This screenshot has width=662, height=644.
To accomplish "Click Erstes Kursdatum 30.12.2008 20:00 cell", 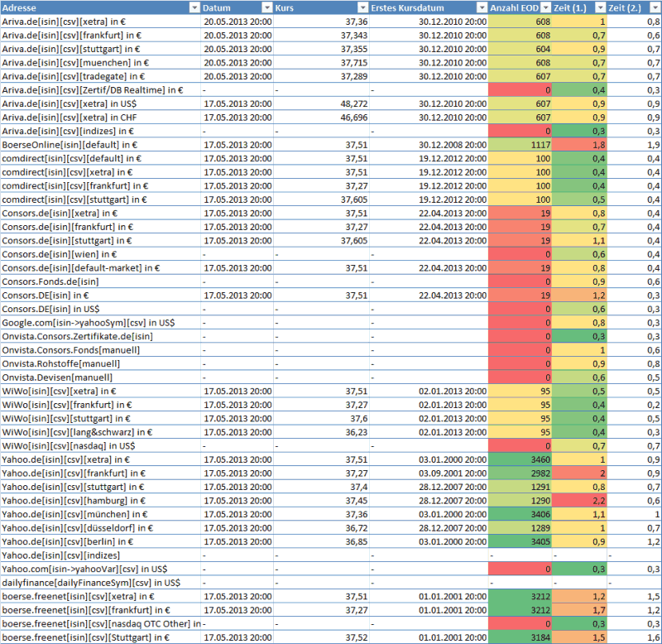I will pyautogui.click(x=429, y=145).
